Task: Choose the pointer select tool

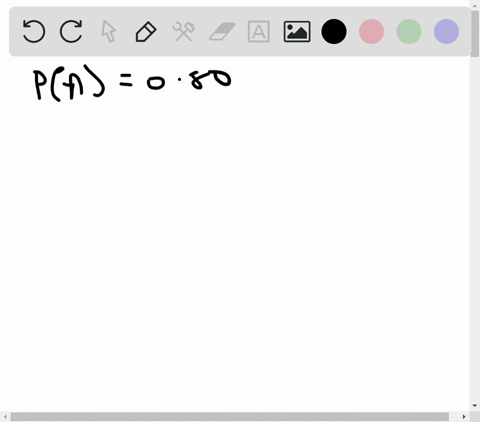Action: pos(109,31)
